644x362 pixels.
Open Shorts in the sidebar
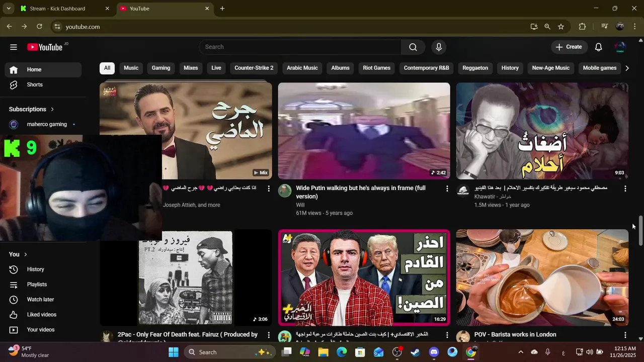pyautogui.click(x=43, y=85)
